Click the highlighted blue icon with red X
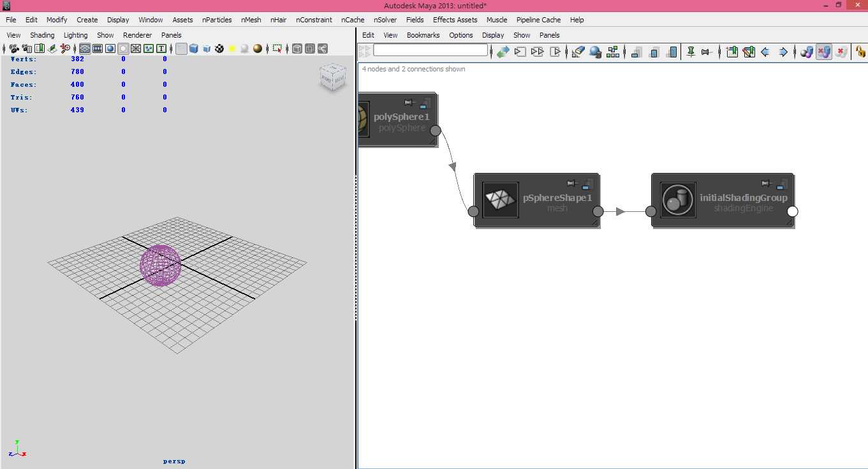This screenshot has width=868, height=469. [824, 52]
